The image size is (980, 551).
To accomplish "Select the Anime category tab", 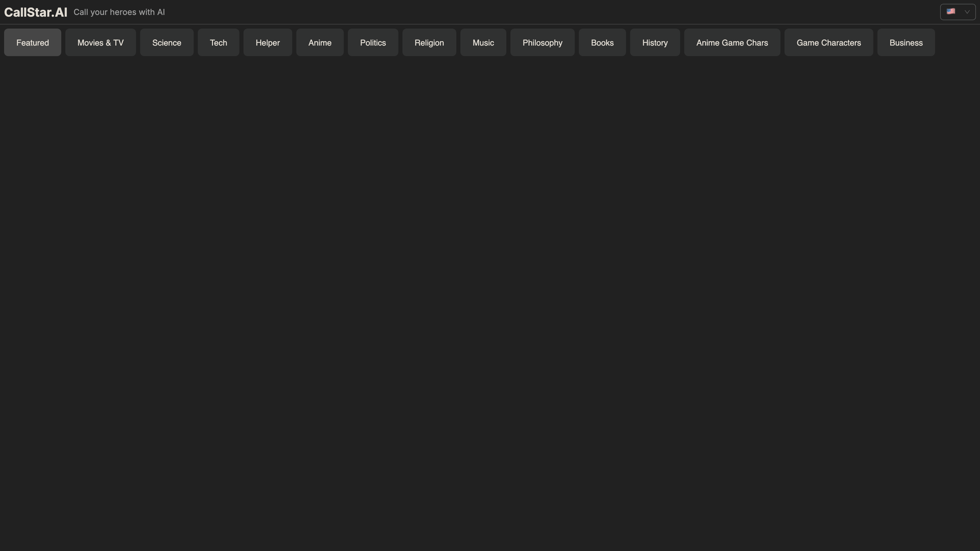I will [320, 43].
